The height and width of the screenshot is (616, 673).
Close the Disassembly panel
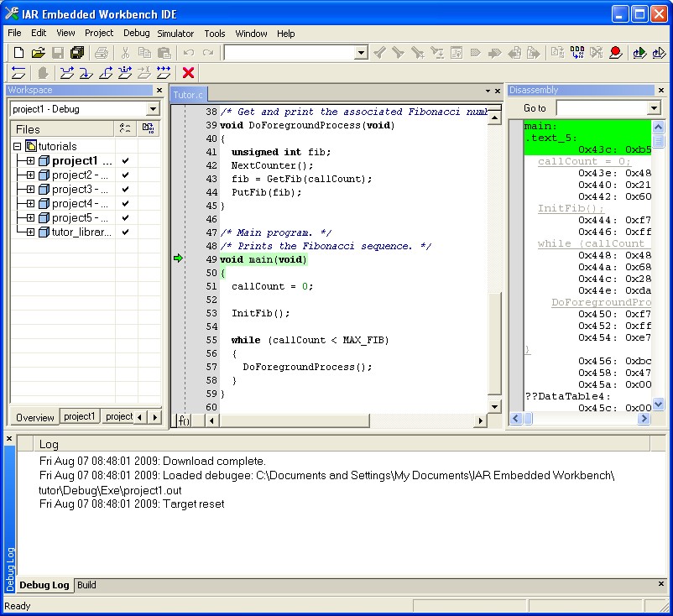tap(661, 90)
